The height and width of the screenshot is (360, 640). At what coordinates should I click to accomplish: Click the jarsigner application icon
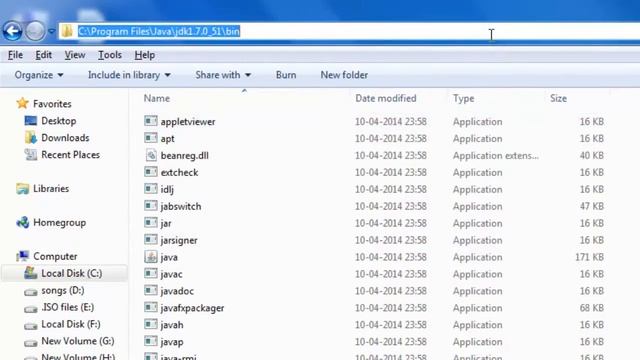coord(151,240)
